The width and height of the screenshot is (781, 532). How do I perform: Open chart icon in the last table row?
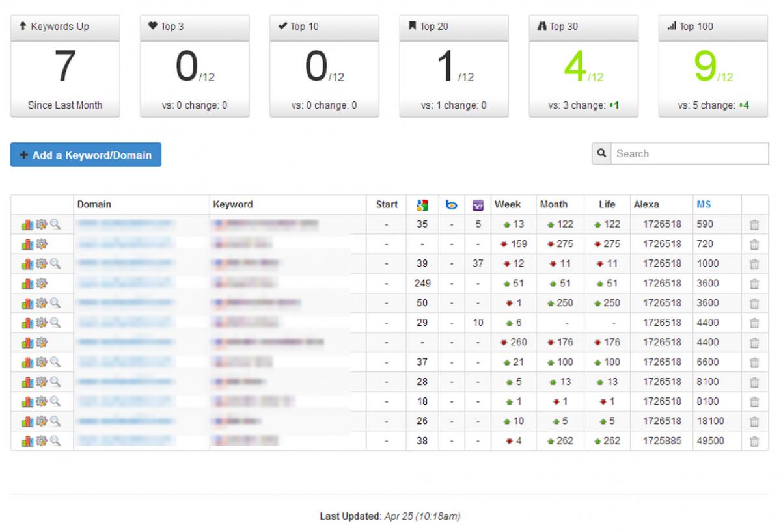point(27,441)
